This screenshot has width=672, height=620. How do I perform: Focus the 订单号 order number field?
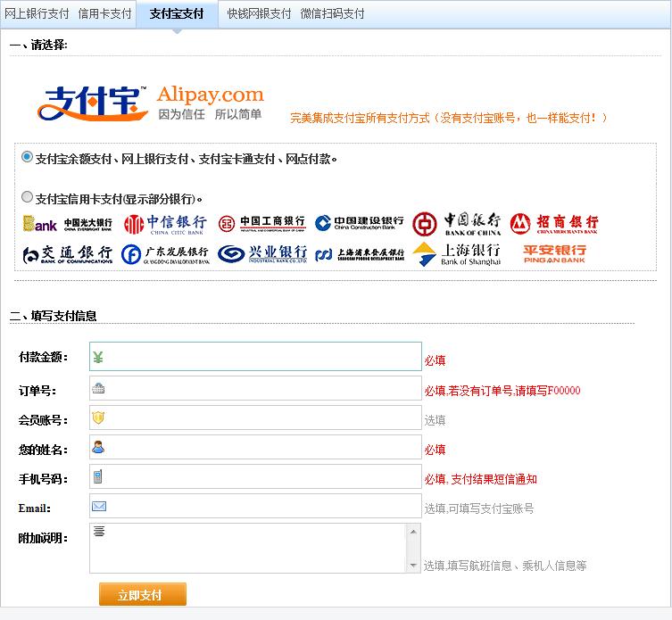(255, 388)
